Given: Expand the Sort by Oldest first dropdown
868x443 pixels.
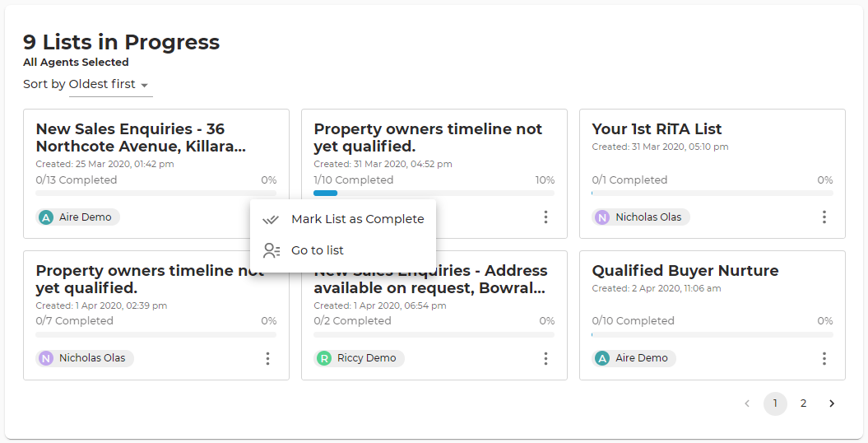Looking at the screenshot, I should click(x=111, y=85).
